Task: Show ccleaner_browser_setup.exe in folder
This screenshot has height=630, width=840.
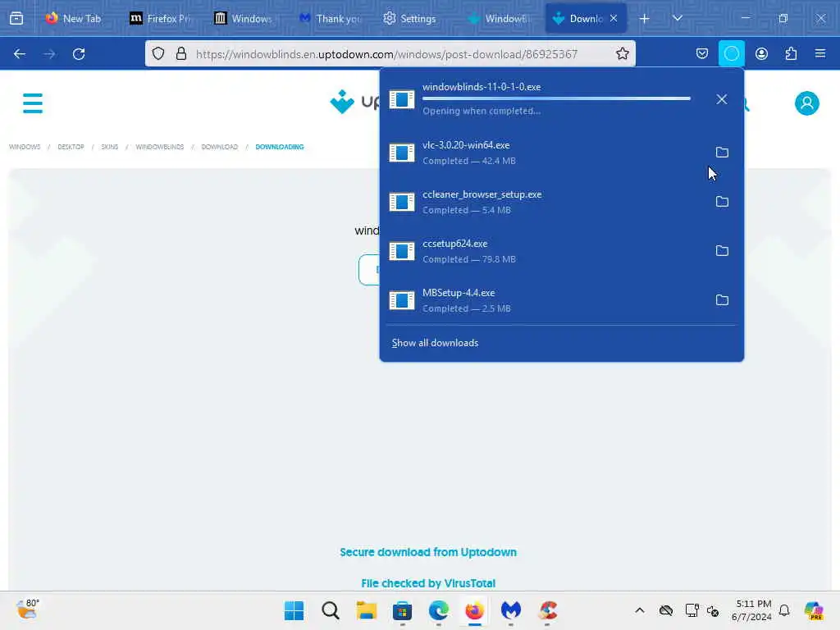Action: click(722, 202)
